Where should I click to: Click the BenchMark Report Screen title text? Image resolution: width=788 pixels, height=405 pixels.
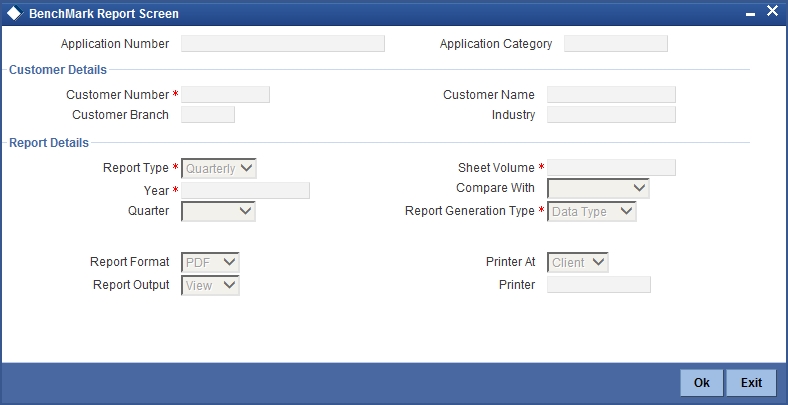[x=104, y=14]
